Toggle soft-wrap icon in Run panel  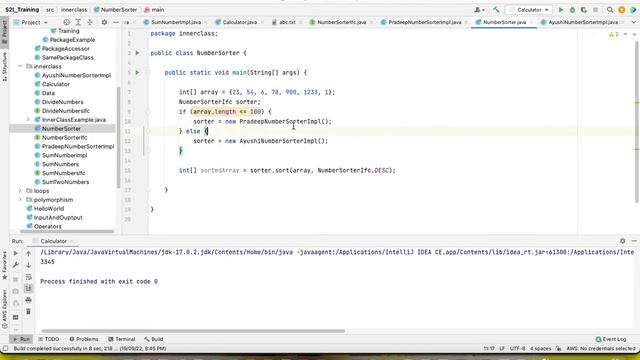tap(28, 277)
